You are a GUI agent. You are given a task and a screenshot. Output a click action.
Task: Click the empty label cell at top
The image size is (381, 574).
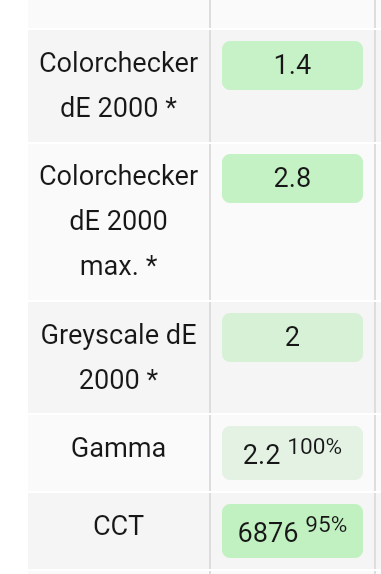click(119, 14)
